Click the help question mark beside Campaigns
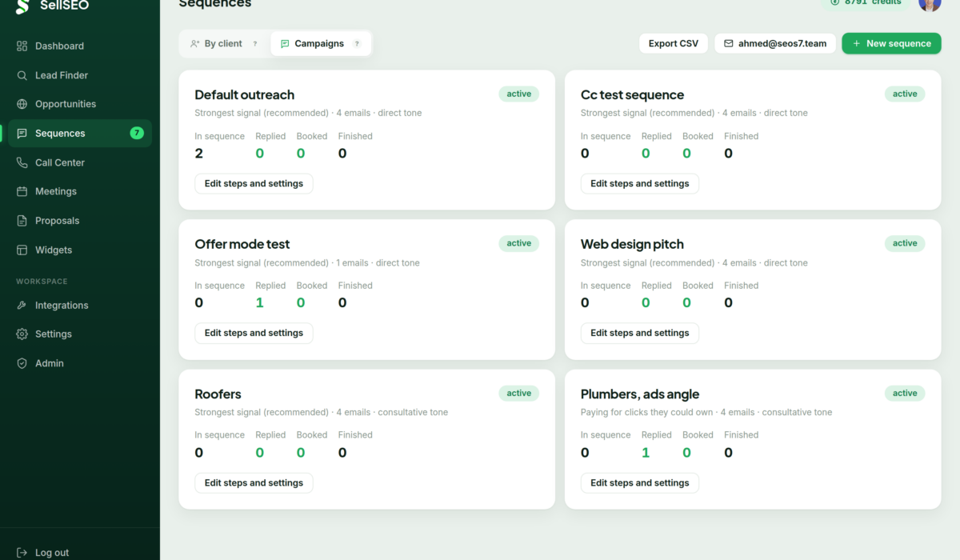 [357, 44]
